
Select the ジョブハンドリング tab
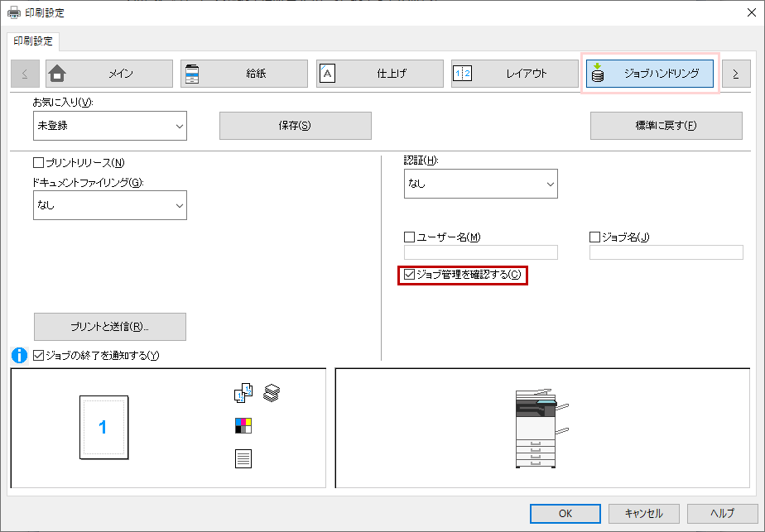click(650, 74)
